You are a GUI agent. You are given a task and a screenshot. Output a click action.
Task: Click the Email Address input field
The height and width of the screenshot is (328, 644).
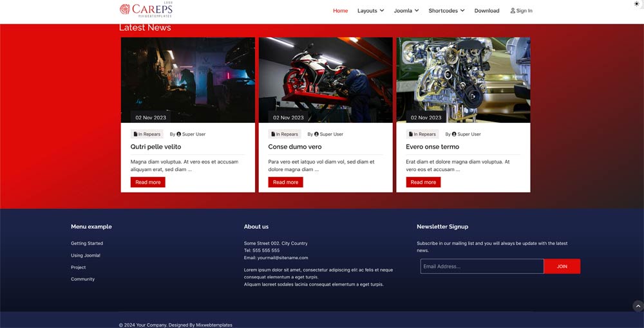(482, 266)
